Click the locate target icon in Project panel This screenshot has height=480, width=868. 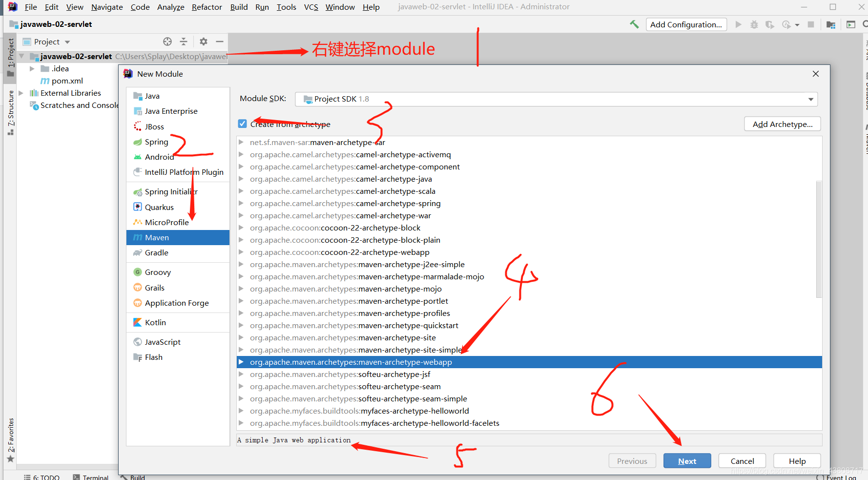167,42
